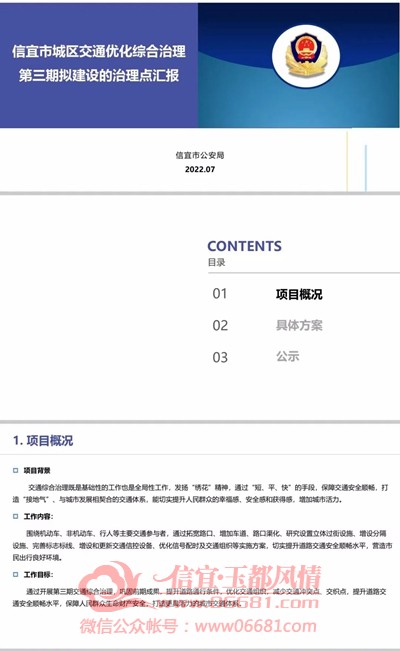Click the paragraph starting with 通过开展第三期
This screenshot has width=400, height=651.
coord(199,597)
